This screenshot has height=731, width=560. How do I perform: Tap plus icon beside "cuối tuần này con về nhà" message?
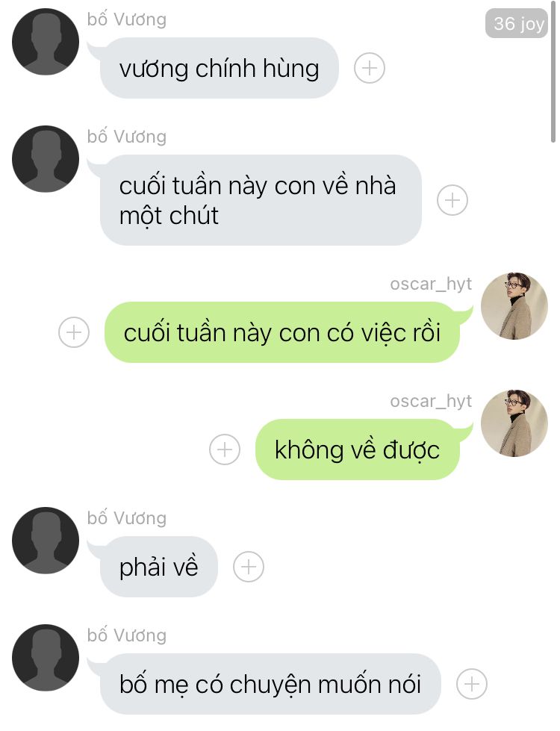452,200
